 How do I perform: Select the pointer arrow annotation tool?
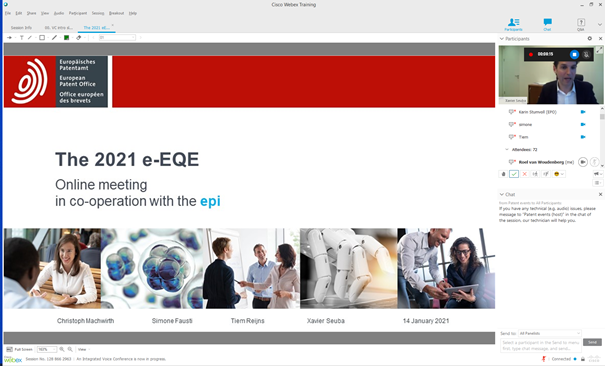tap(10, 37)
